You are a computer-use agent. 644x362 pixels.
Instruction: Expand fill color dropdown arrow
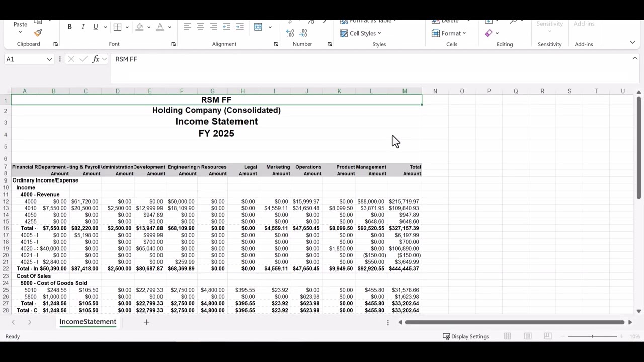tap(149, 27)
